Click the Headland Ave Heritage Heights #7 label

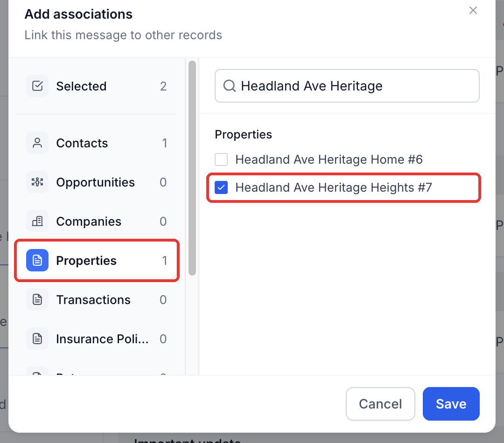pyautogui.click(x=334, y=187)
